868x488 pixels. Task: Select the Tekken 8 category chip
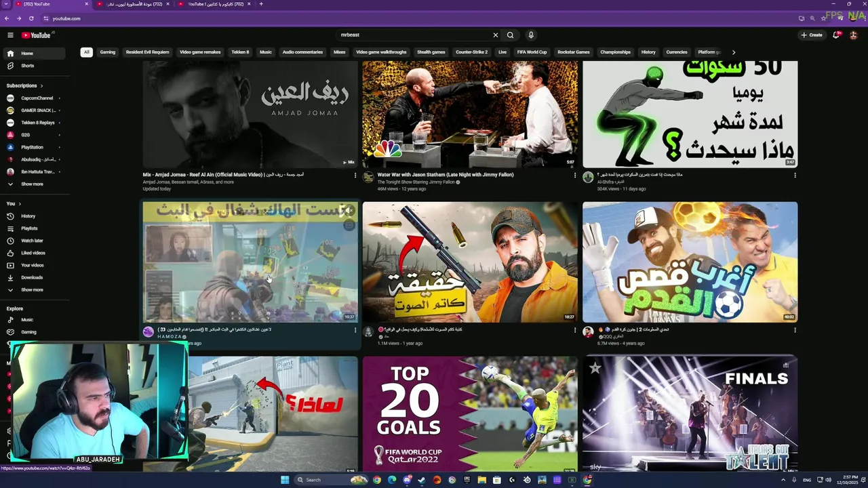click(x=240, y=52)
